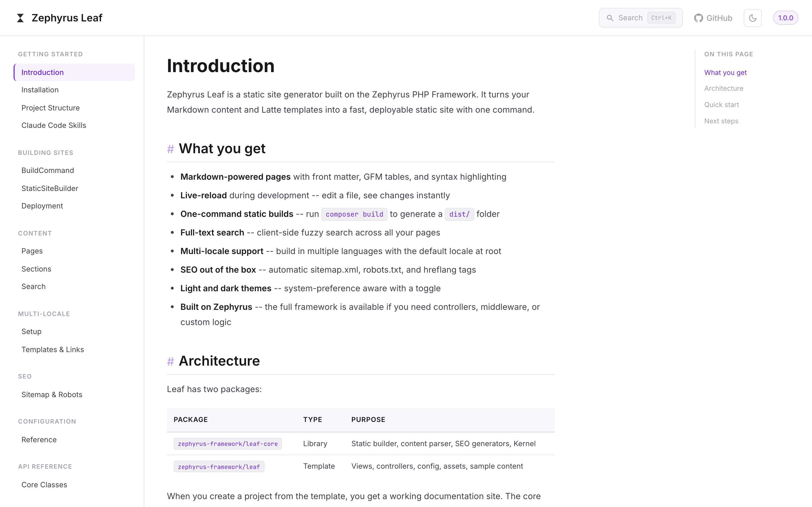812x507 pixels.
Task: Click the zephyrus-framework/leaf-core package badge
Action: (x=228, y=443)
